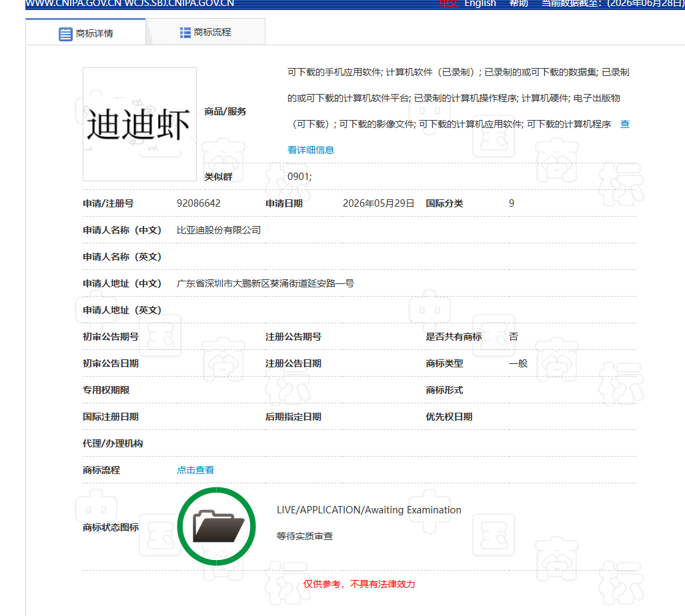Click the 初审公告日期 label
The height and width of the screenshot is (616, 685).
coord(111,363)
